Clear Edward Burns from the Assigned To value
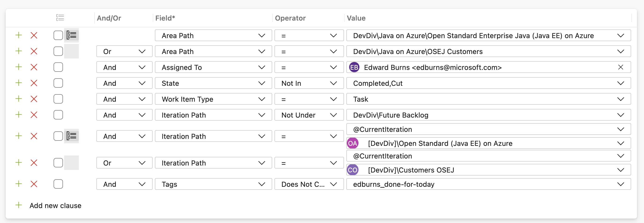This screenshot has width=644, height=223. (x=621, y=67)
